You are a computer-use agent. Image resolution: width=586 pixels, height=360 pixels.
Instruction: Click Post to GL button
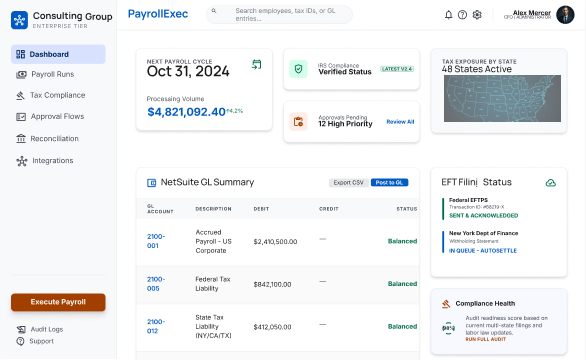pyautogui.click(x=389, y=182)
